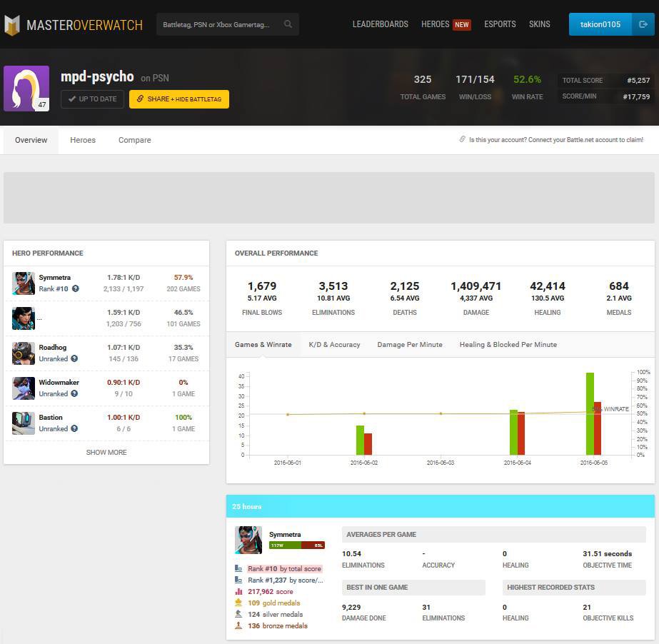The height and width of the screenshot is (644, 659).
Task: Click the 42,414 healing value
Action: coord(547,286)
